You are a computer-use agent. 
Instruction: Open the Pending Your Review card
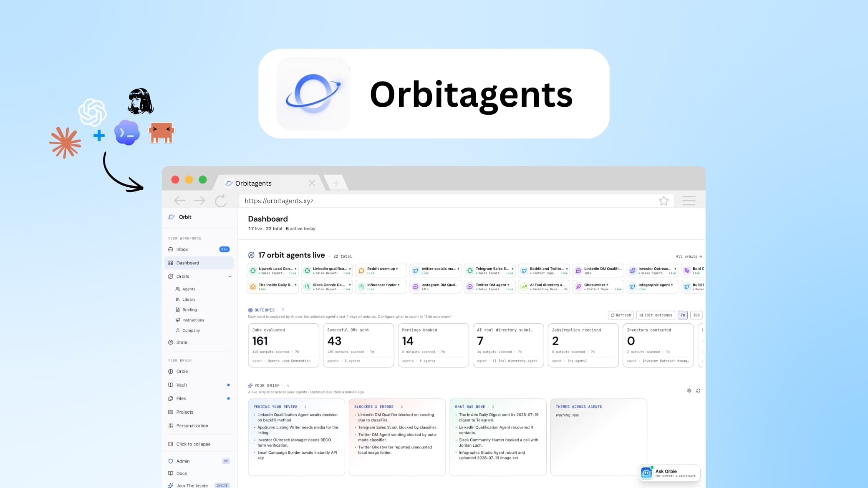pos(297,438)
